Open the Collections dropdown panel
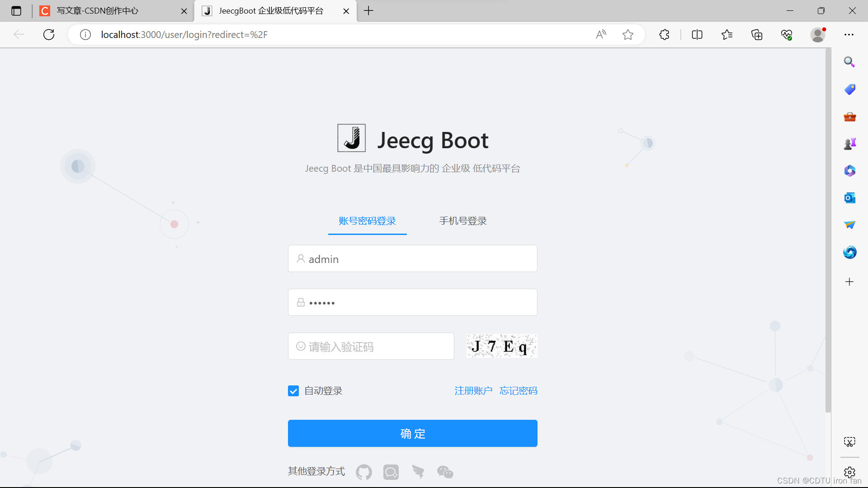The height and width of the screenshot is (488, 868). (x=757, y=34)
